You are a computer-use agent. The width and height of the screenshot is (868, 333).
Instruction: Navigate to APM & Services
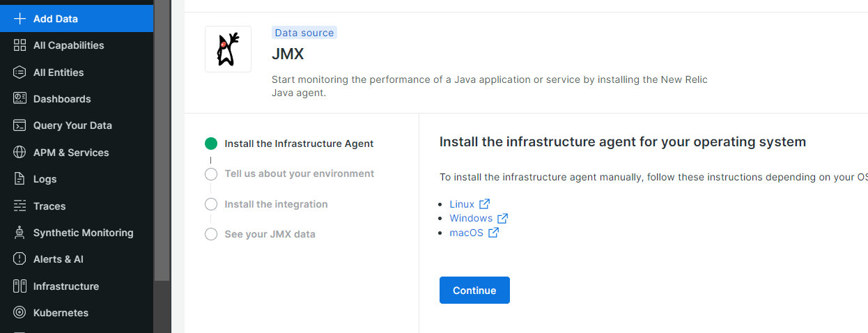point(77,153)
